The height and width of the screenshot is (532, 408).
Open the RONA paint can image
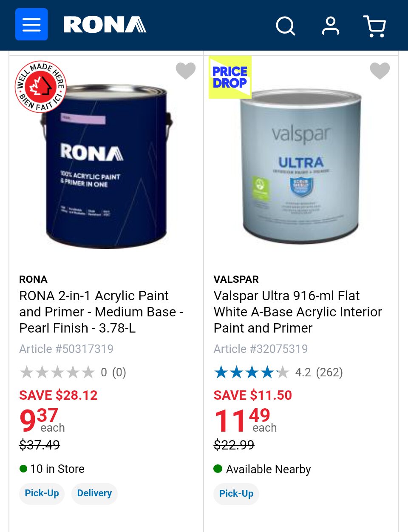click(x=106, y=166)
